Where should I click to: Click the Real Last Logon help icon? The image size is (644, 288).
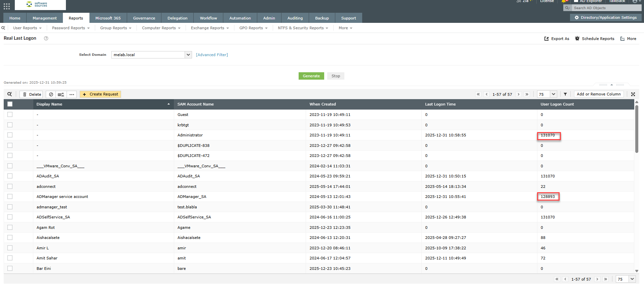(x=46, y=38)
